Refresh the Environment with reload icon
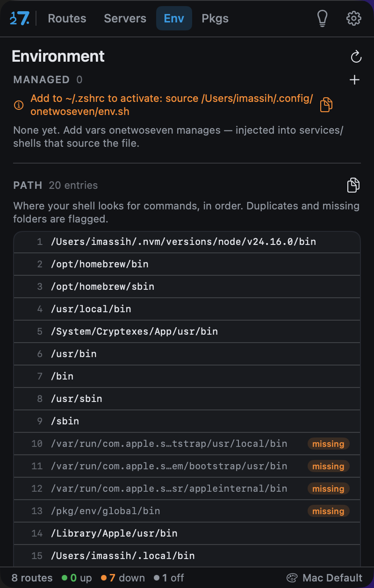Image resolution: width=374 pixels, height=588 pixels. pos(356,57)
